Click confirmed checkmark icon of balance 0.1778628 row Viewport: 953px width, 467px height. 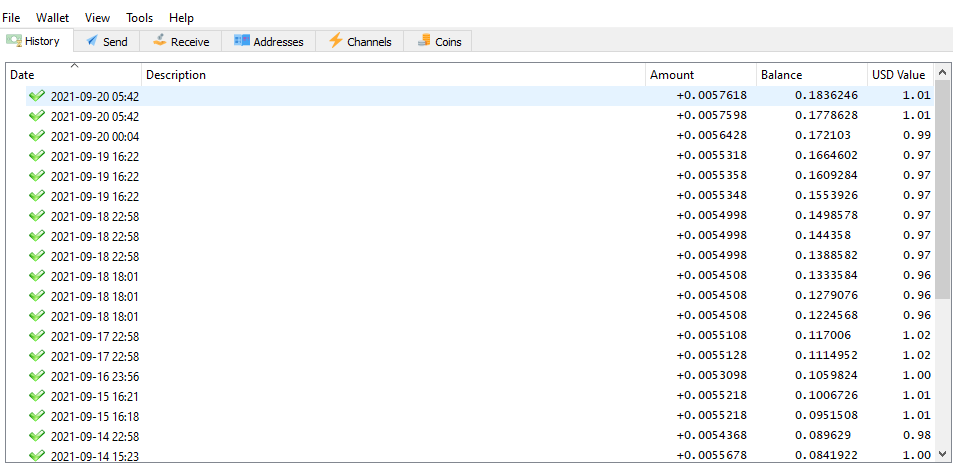click(x=37, y=116)
